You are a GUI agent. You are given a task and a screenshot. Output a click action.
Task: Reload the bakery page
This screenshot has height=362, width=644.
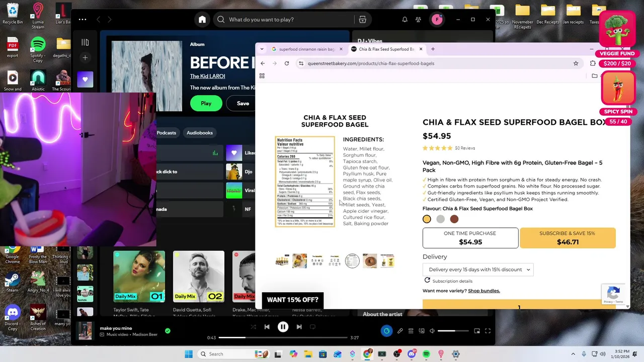click(x=287, y=63)
